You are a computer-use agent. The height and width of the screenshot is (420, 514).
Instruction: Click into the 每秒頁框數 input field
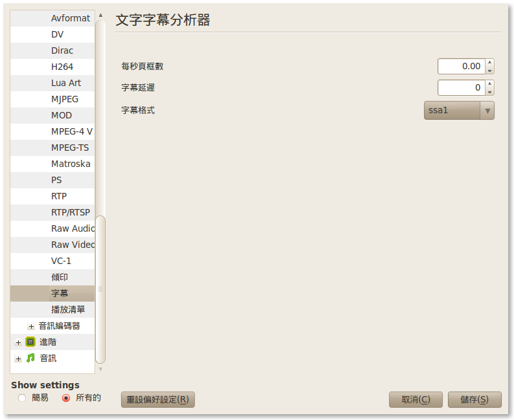point(462,67)
